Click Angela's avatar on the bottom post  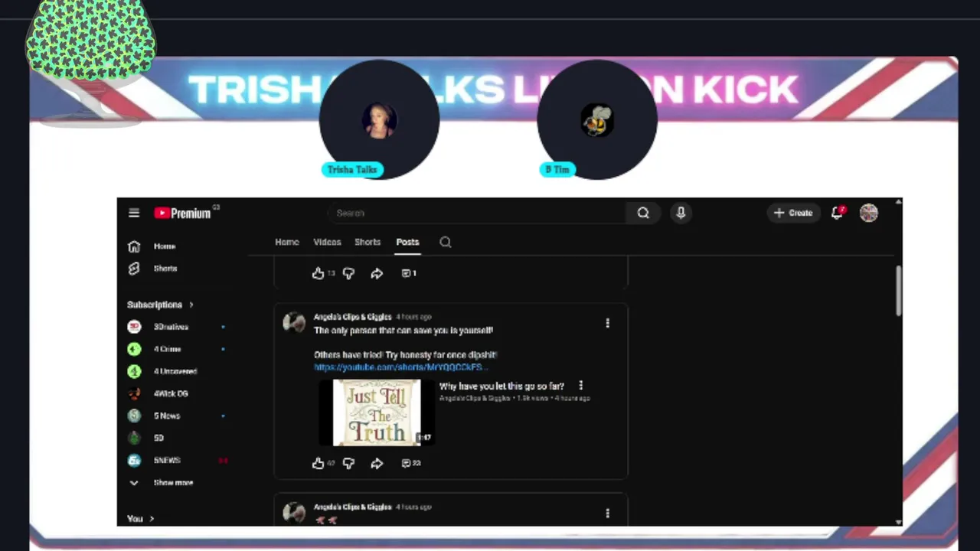[294, 512]
